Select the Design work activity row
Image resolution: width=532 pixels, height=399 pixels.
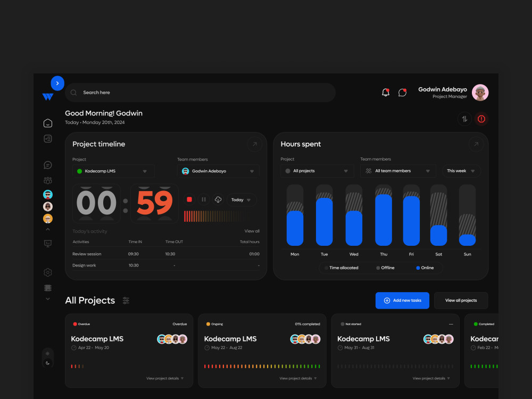click(x=166, y=265)
